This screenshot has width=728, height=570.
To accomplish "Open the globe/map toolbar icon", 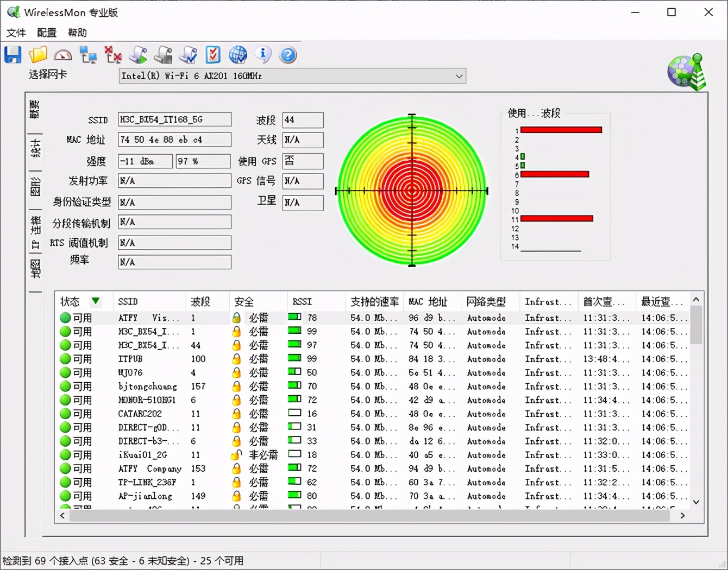I will pos(238,54).
